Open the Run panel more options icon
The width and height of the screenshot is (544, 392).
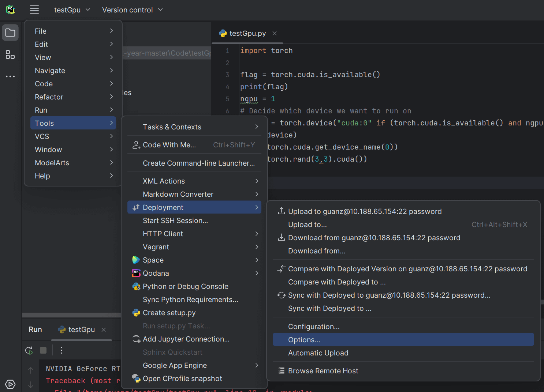point(62,350)
